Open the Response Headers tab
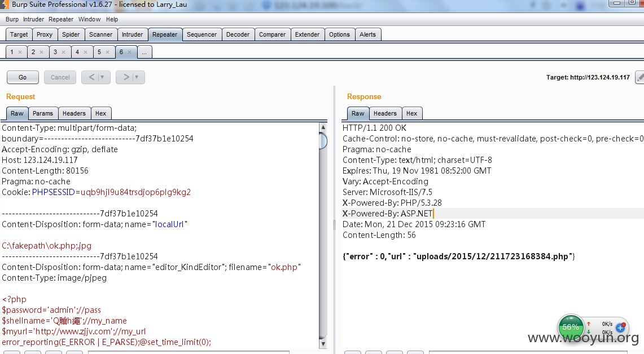 [x=385, y=113]
